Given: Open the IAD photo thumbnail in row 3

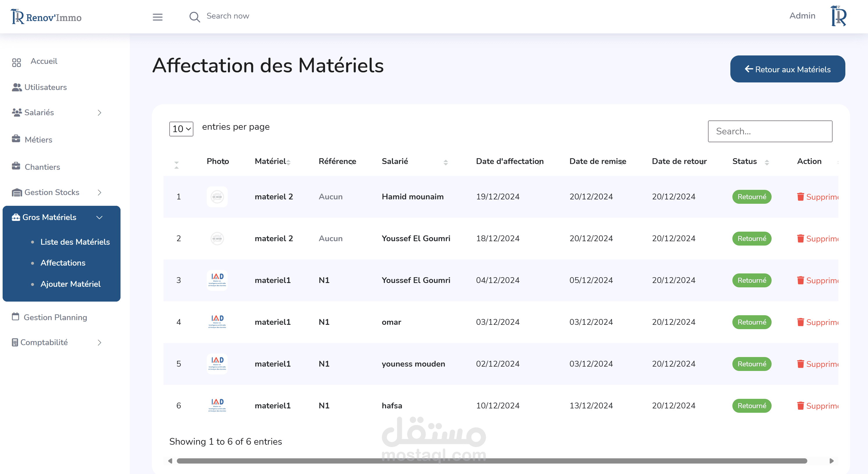Looking at the screenshot, I should tap(217, 280).
